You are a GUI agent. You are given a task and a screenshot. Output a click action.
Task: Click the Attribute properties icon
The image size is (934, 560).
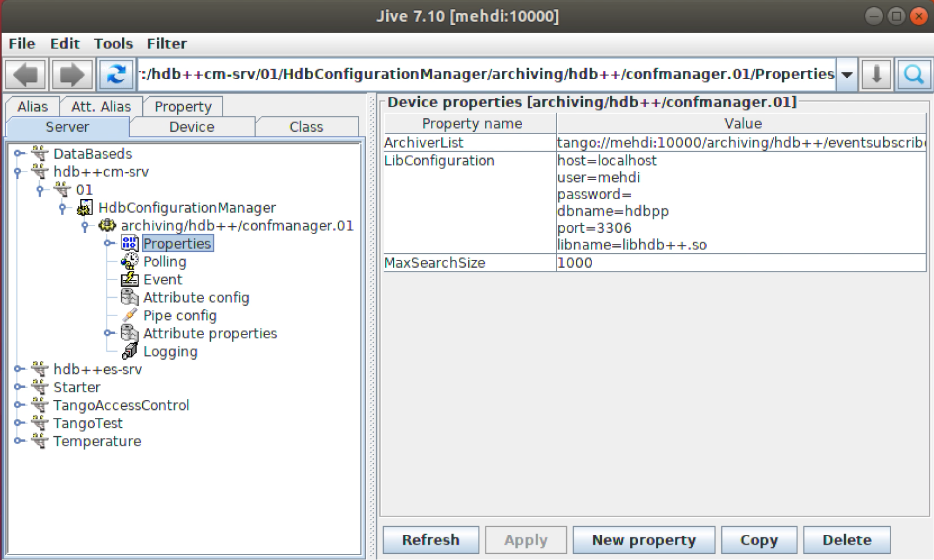point(129,333)
